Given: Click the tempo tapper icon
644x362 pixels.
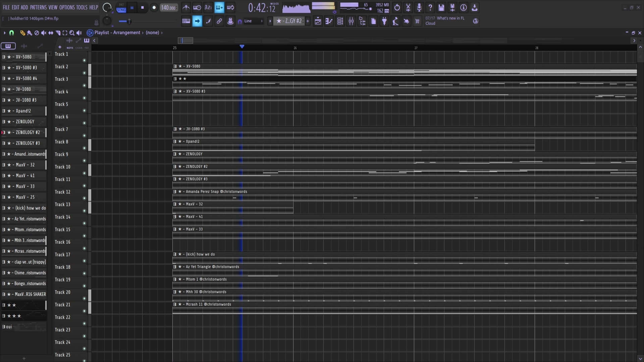Looking at the screenshot, I should [395, 21].
